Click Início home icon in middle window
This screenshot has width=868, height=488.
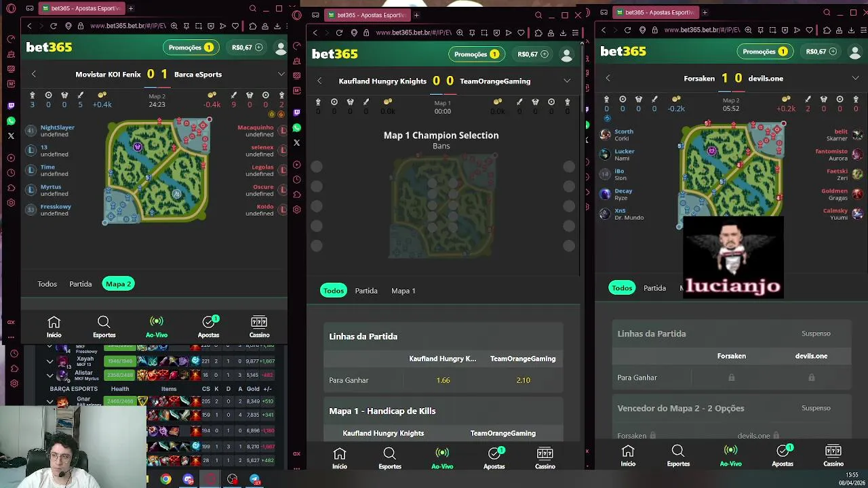(x=340, y=458)
